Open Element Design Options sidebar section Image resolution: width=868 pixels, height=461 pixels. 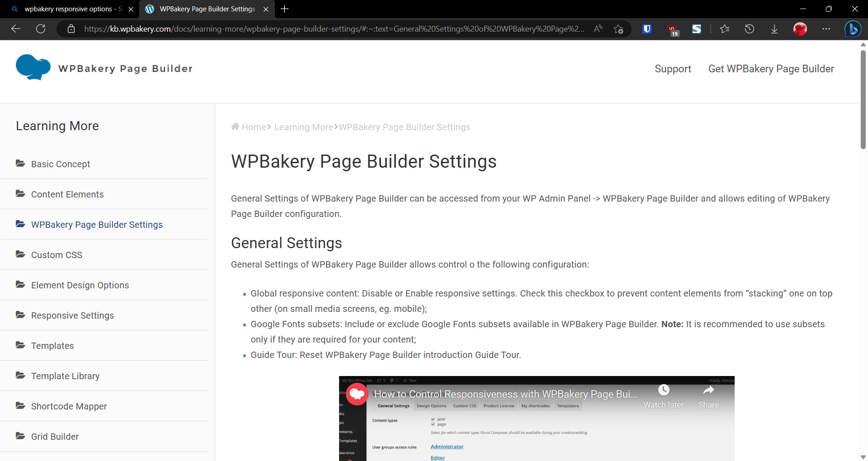click(x=80, y=285)
